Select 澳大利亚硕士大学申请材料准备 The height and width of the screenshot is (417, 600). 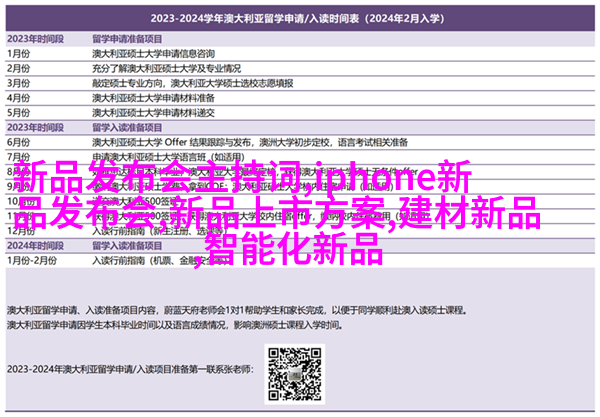click(153, 98)
